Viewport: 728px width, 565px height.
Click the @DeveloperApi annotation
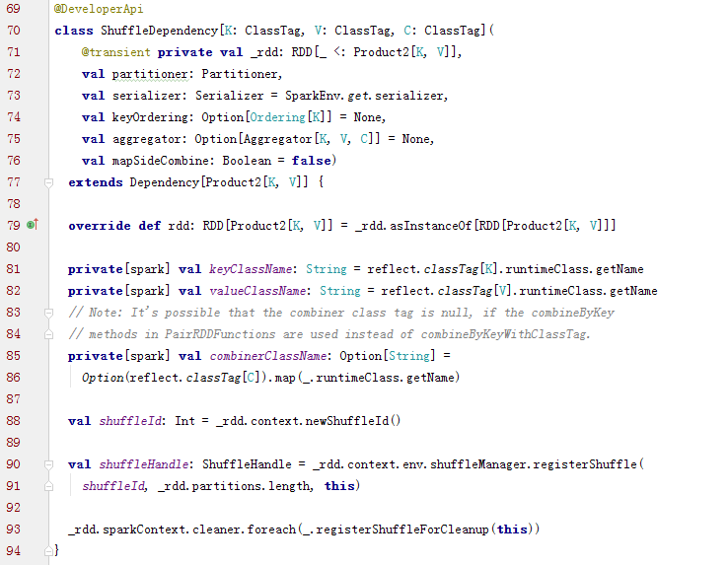pos(99,9)
